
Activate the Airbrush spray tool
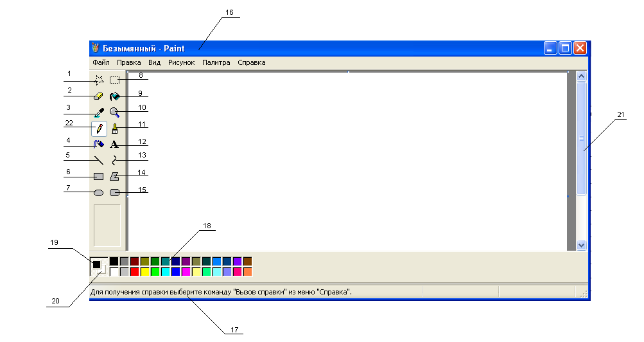point(99,144)
